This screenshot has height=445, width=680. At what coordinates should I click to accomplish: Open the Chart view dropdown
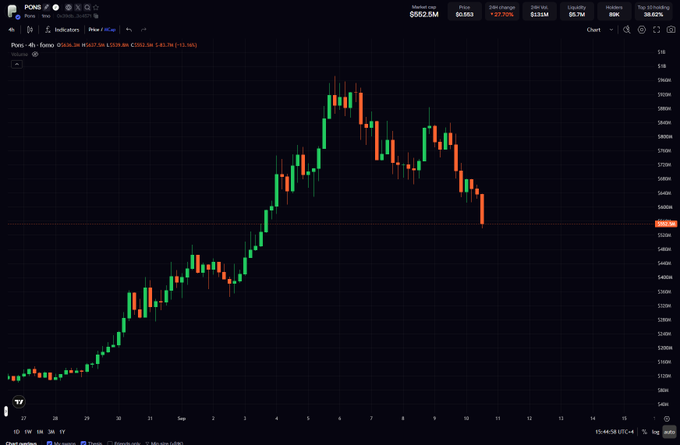600,29
